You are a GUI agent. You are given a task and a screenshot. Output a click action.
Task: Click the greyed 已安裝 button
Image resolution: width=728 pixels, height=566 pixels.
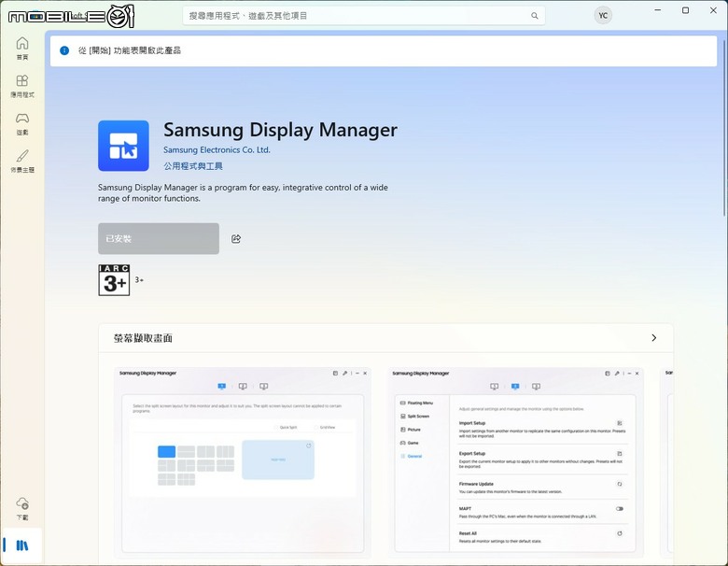159,239
